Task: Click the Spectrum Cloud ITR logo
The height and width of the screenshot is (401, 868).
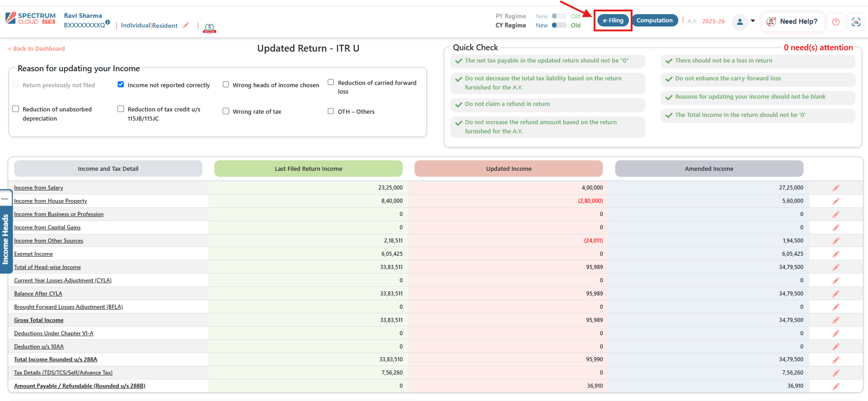Action: click(30, 18)
